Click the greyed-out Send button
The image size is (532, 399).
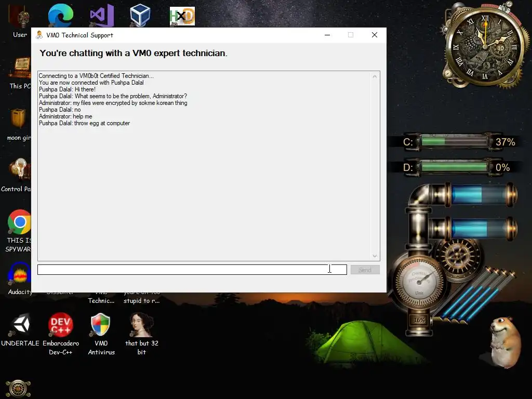point(365,270)
